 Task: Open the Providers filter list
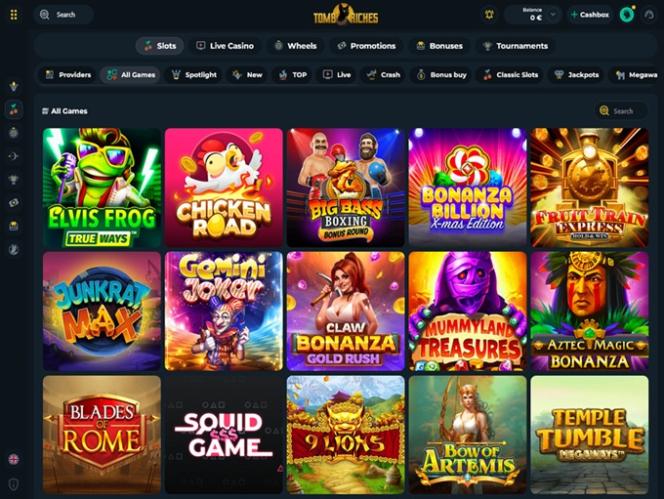click(x=68, y=75)
